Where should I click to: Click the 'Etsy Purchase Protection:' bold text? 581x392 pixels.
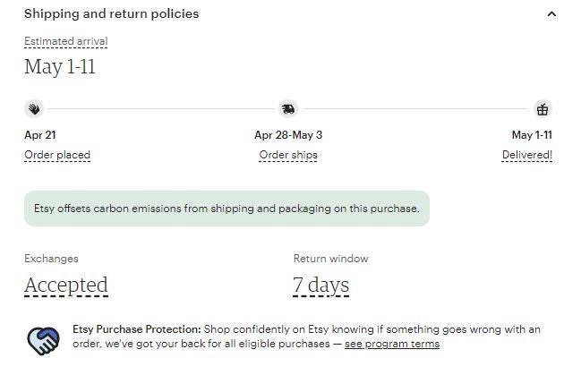137,329
